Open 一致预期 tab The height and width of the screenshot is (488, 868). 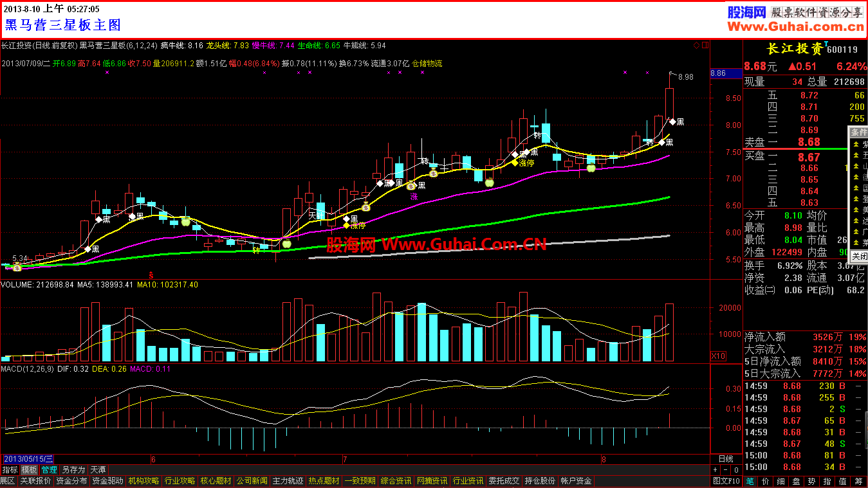pos(360,481)
